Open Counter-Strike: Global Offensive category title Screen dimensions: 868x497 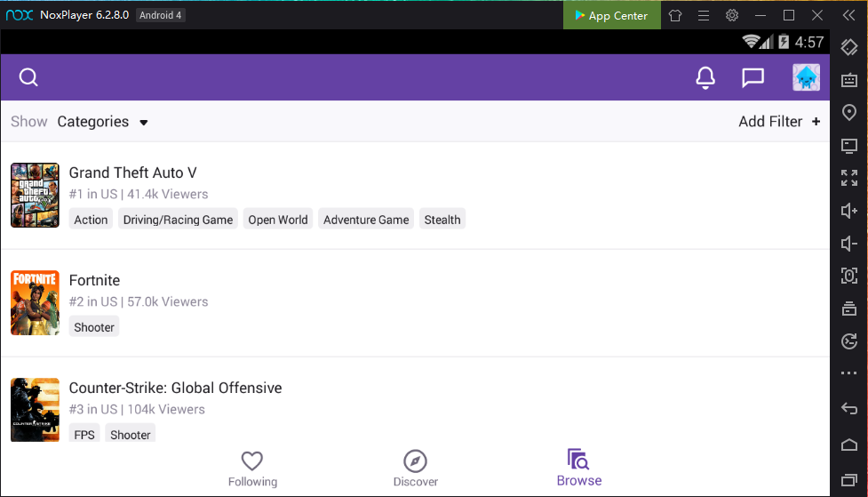coord(175,388)
